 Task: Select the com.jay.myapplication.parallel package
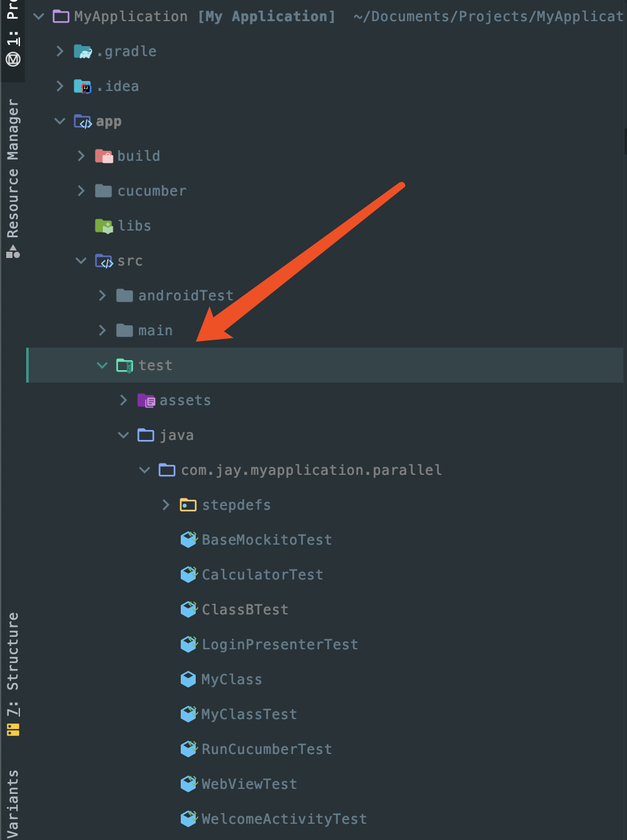tap(311, 470)
